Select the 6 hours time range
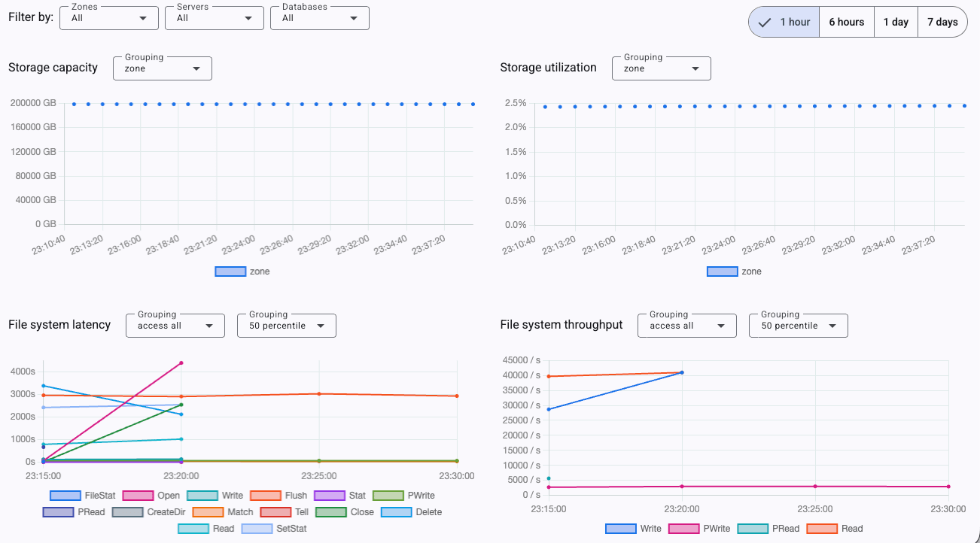 (846, 22)
